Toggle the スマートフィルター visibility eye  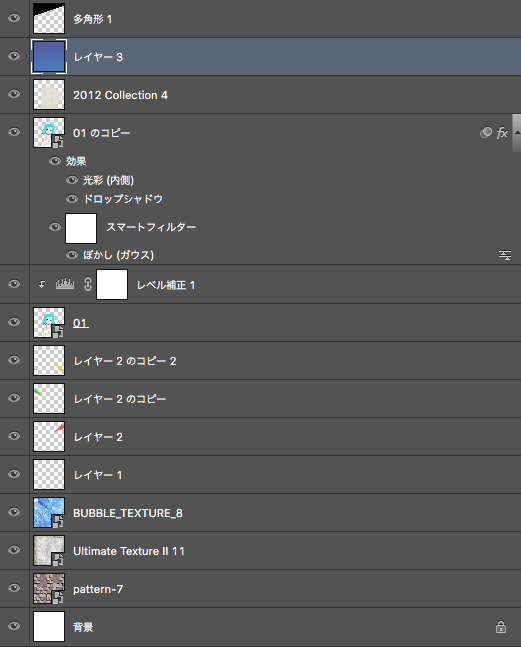tap(55, 227)
